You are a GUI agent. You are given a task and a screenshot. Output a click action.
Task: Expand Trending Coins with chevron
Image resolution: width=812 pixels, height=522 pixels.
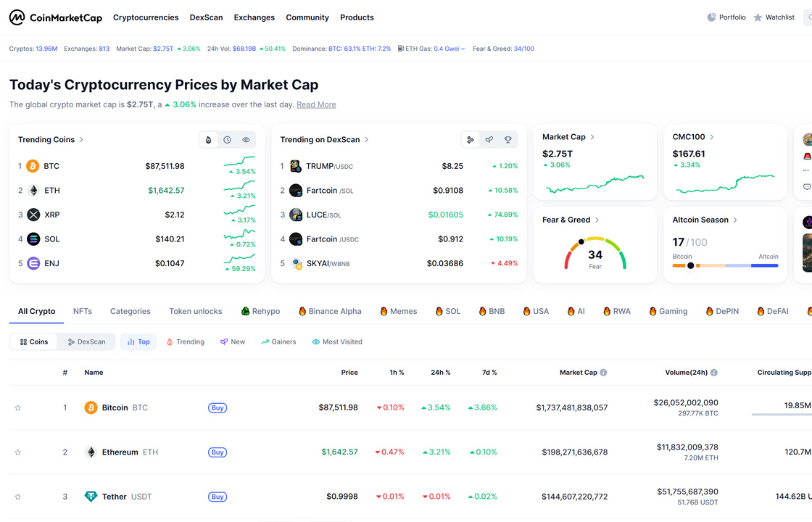tap(81, 140)
